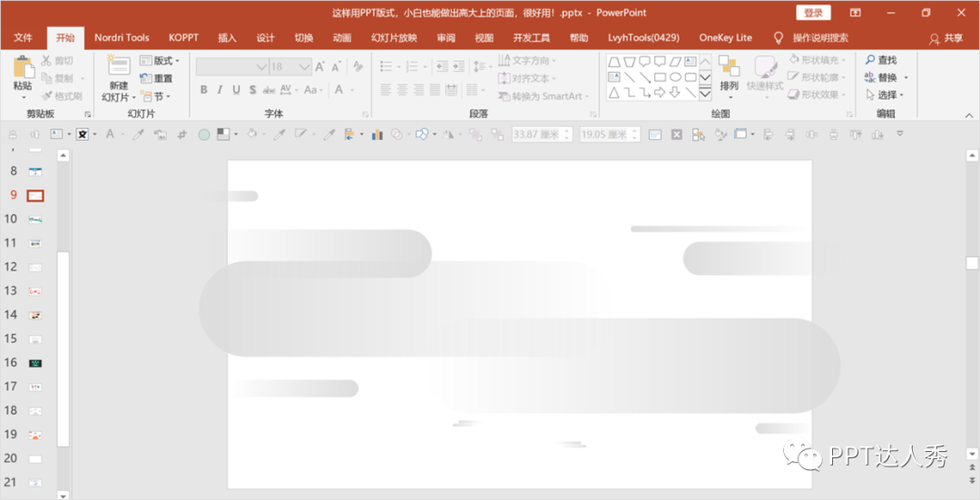Click the 查找 find button
This screenshot has height=500, width=980.
point(881,60)
